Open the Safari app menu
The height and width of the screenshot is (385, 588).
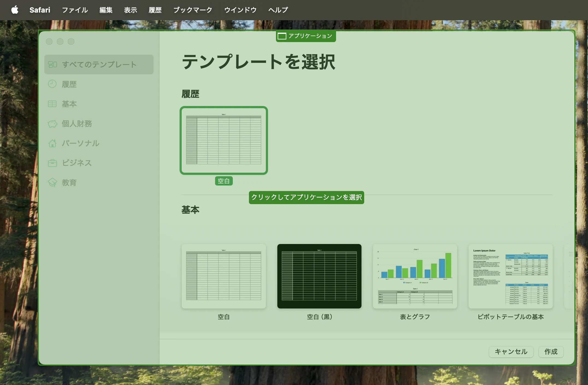tap(40, 10)
